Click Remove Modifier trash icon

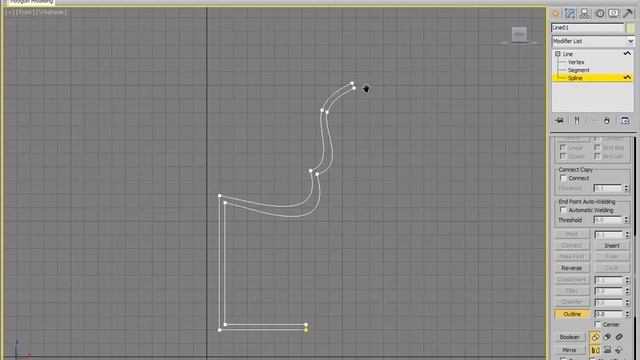(607, 120)
